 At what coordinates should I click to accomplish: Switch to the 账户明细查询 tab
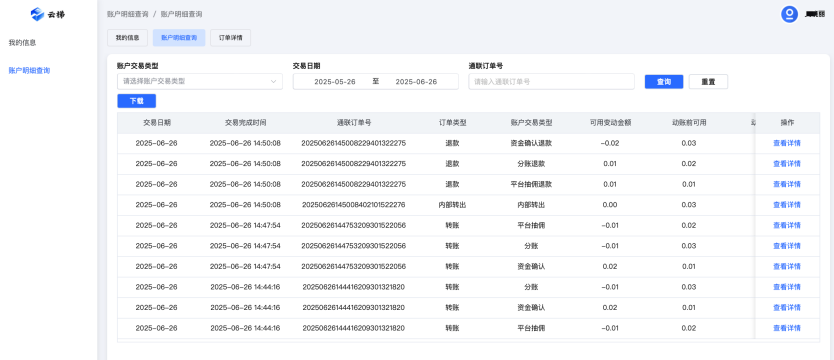tap(179, 38)
